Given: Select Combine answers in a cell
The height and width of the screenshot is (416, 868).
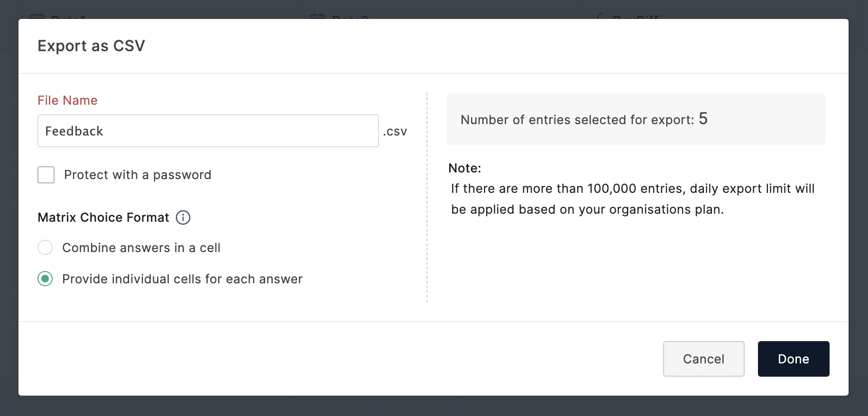Looking at the screenshot, I should (45, 247).
